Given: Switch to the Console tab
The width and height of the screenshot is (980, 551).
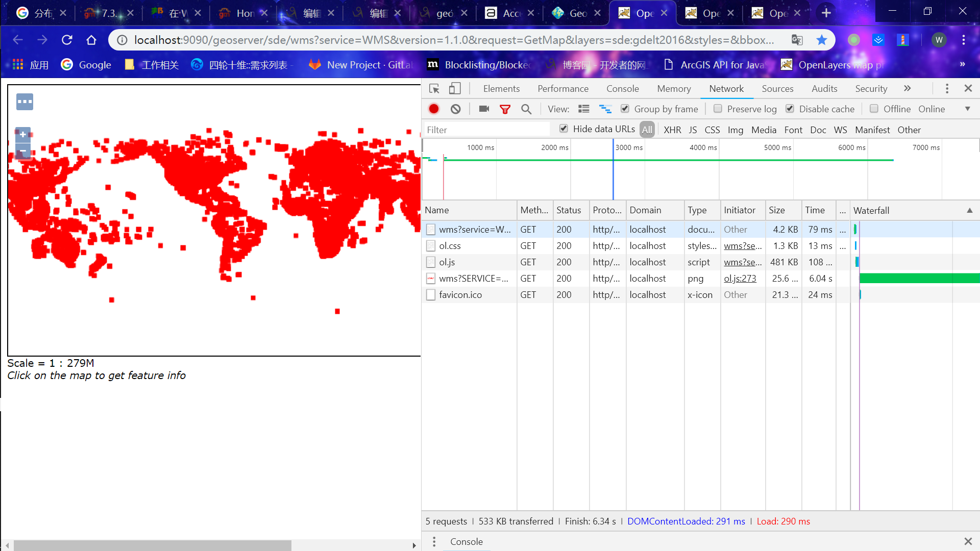Looking at the screenshot, I should pos(622,89).
